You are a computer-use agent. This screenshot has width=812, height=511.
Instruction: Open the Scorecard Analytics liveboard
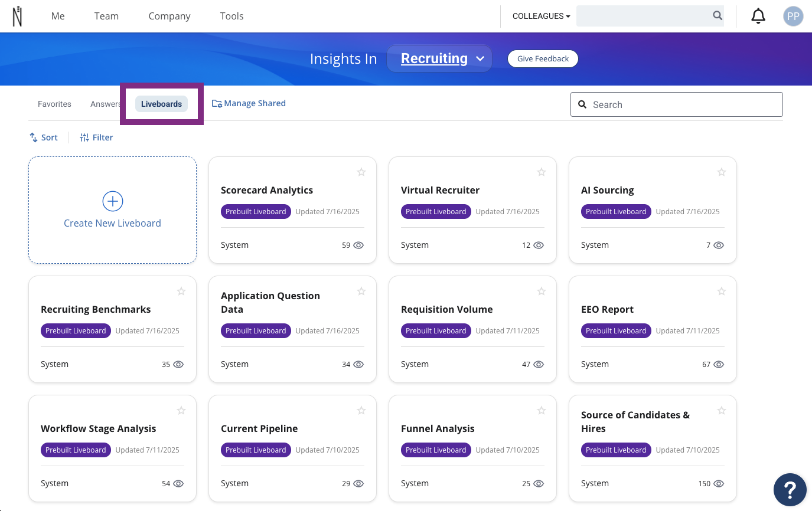pyautogui.click(x=267, y=190)
